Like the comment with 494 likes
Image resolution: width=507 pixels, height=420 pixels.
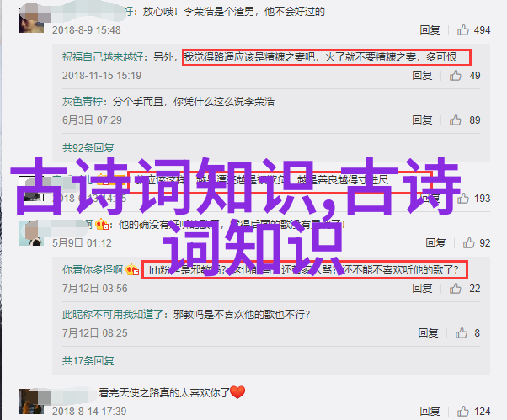pyautogui.click(x=462, y=30)
